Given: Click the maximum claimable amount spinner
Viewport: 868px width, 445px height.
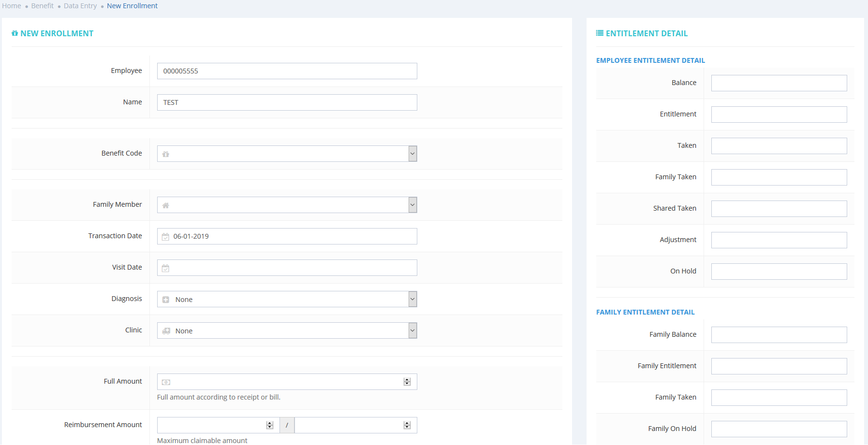Looking at the screenshot, I should pos(407,425).
